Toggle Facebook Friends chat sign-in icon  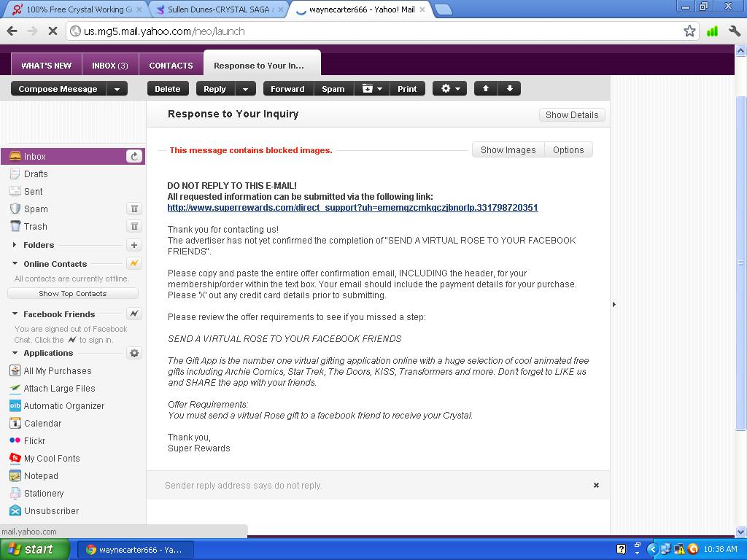click(x=134, y=314)
